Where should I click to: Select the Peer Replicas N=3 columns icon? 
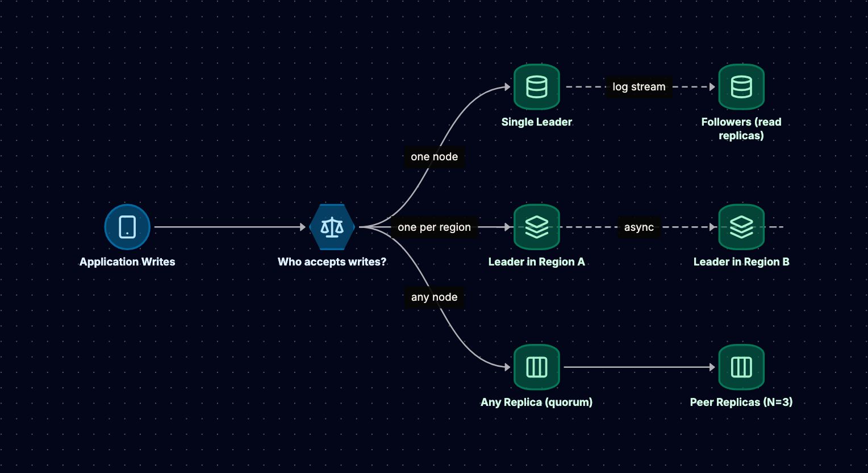(741, 367)
